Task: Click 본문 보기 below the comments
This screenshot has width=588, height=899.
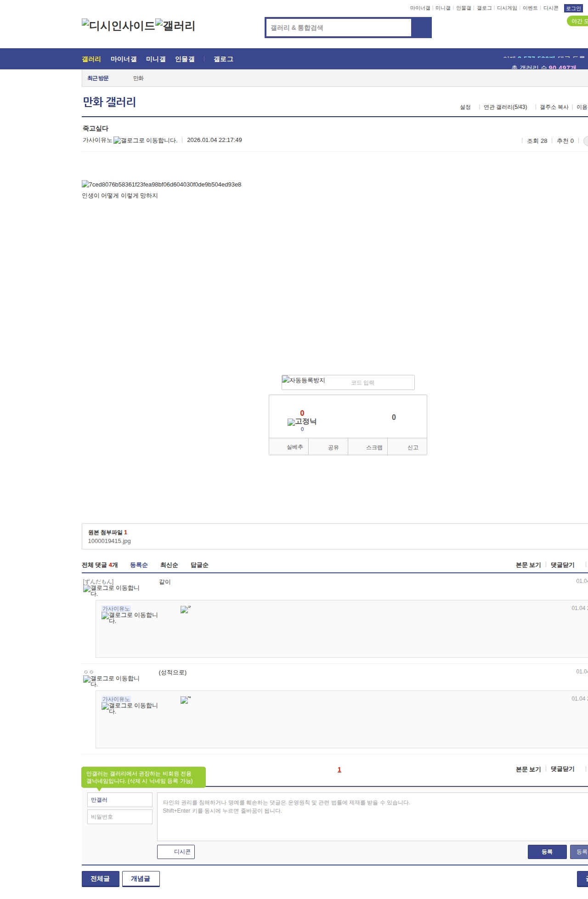Action: pyautogui.click(x=528, y=769)
